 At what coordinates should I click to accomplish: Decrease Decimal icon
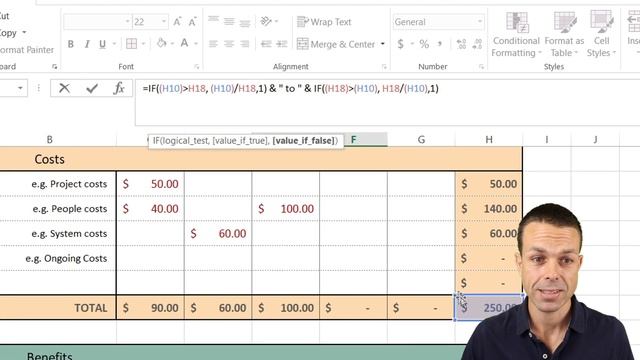[477, 44]
